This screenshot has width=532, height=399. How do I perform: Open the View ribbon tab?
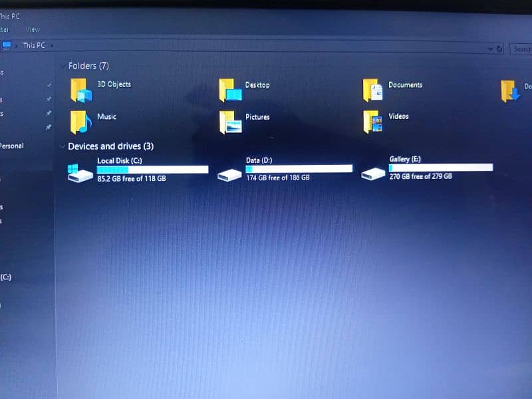[33, 29]
